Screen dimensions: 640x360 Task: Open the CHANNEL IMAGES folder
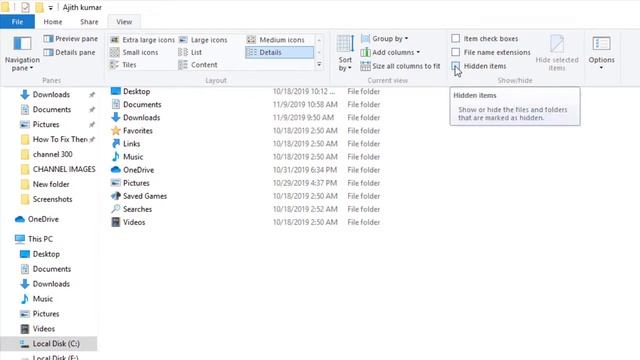coord(64,169)
